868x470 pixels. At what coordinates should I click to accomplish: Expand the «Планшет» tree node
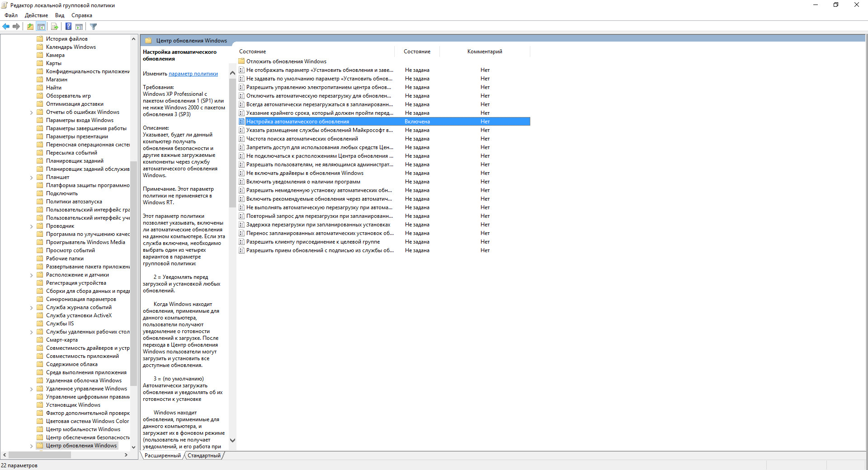point(31,178)
